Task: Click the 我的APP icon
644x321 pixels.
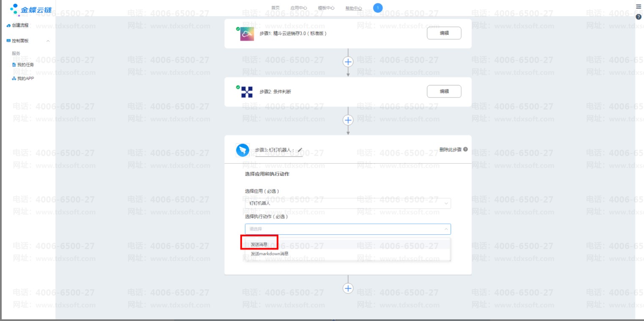Action: (x=14, y=79)
